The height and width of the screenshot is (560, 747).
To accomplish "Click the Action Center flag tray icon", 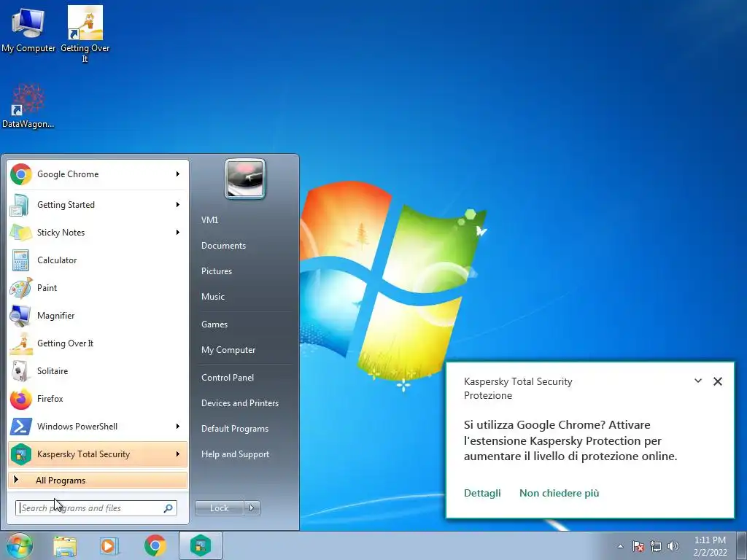I will click(x=638, y=546).
